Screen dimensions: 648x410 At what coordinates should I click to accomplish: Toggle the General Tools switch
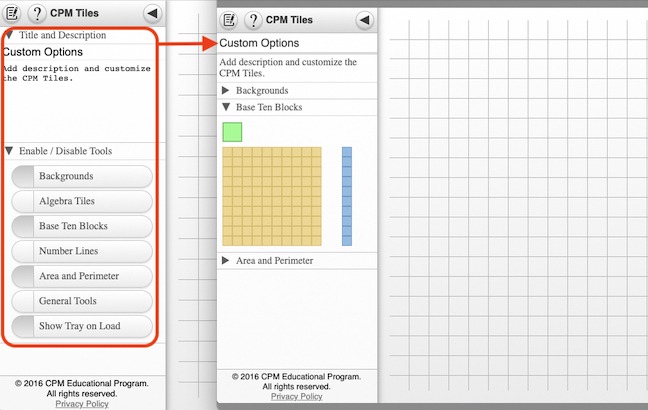[82, 301]
